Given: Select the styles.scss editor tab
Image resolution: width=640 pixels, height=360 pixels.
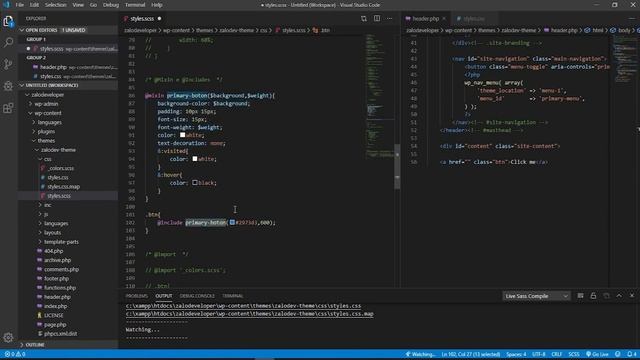Looking at the screenshot, I should click(142, 18).
